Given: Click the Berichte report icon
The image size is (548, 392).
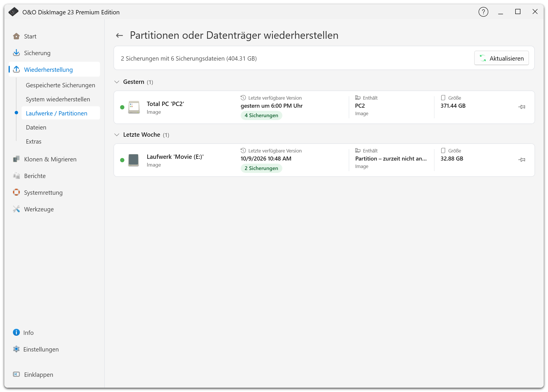Looking at the screenshot, I should [16, 176].
